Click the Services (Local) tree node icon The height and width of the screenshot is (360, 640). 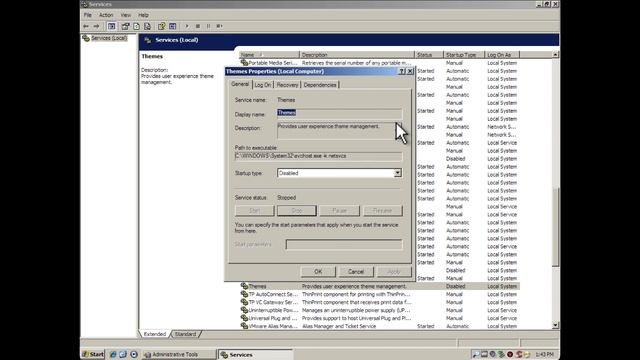(x=86, y=38)
